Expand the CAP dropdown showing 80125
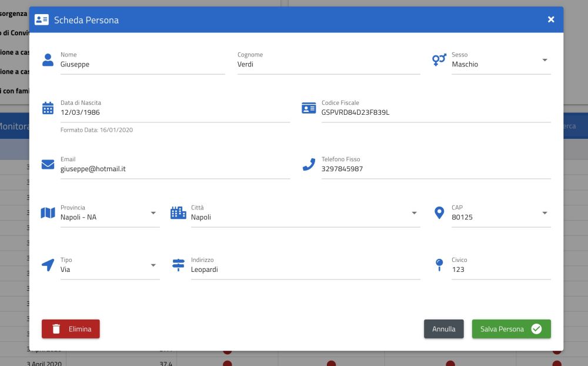The image size is (588, 366). click(x=544, y=213)
